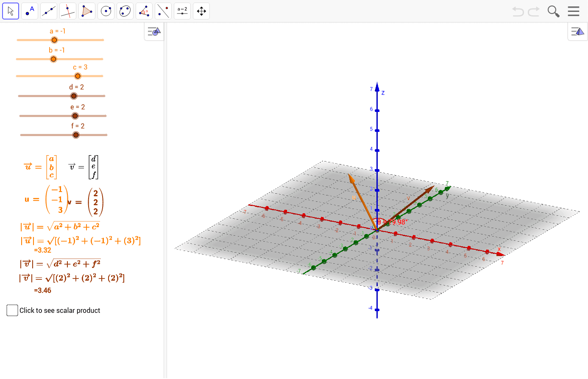Click the 'Click to see scalar product' label

60,310
